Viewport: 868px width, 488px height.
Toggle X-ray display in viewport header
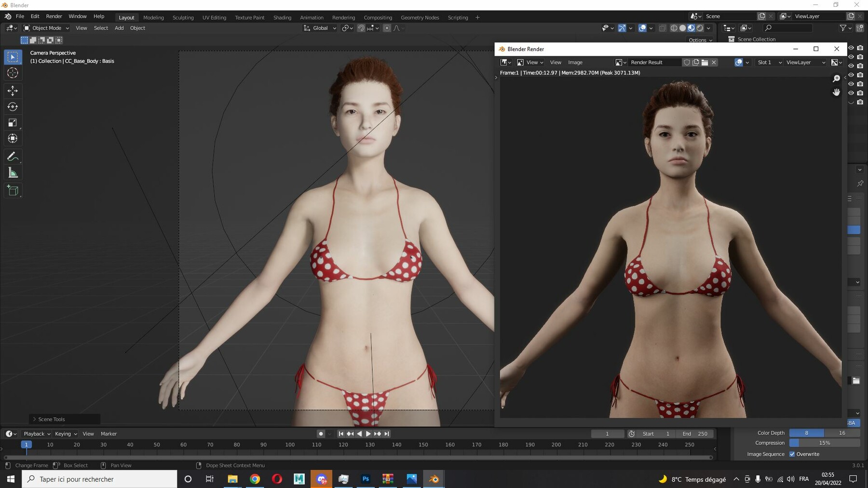(x=663, y=28)
